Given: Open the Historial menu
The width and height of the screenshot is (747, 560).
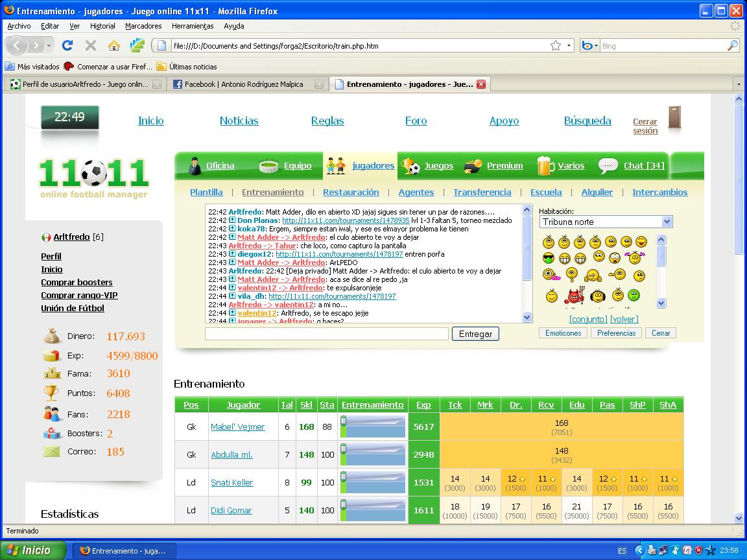Looking at the screenshot, I should click(102, 26).
